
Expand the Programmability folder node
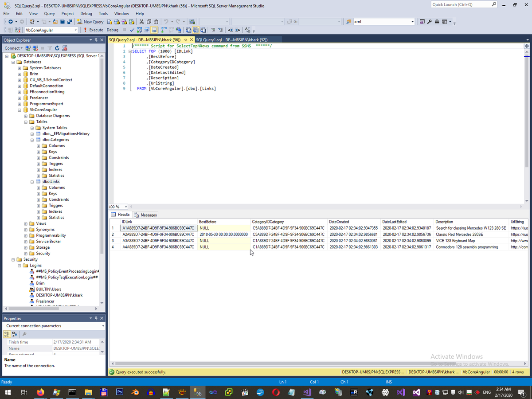pyautogui.click(x=26, y=235)
